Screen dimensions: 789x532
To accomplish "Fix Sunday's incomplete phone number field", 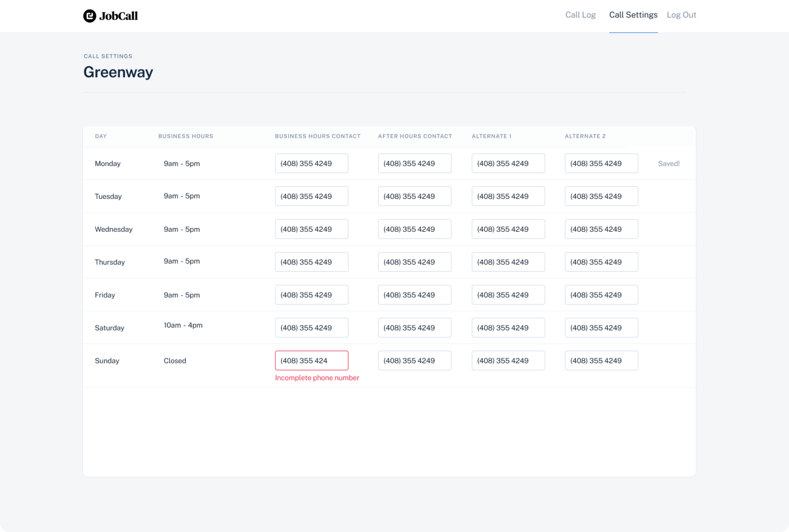I will pyautogui.click(x=312, y=360).
